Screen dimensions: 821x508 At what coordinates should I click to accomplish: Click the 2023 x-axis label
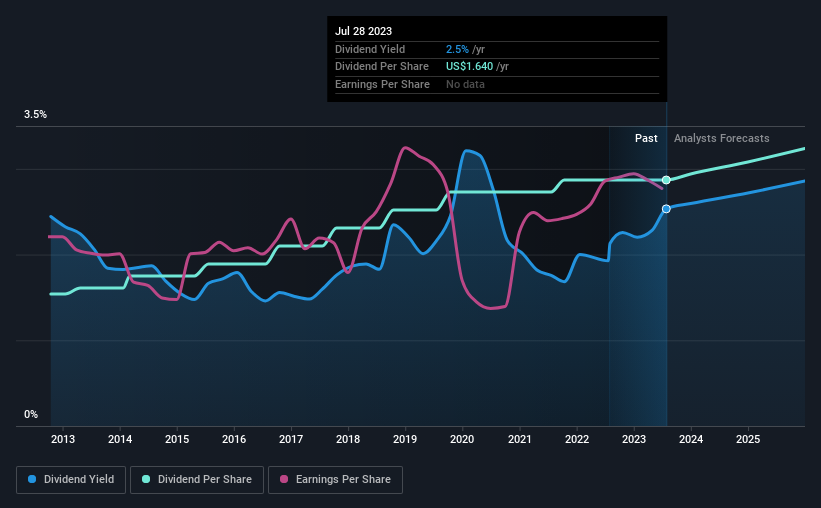click(634, 439)
